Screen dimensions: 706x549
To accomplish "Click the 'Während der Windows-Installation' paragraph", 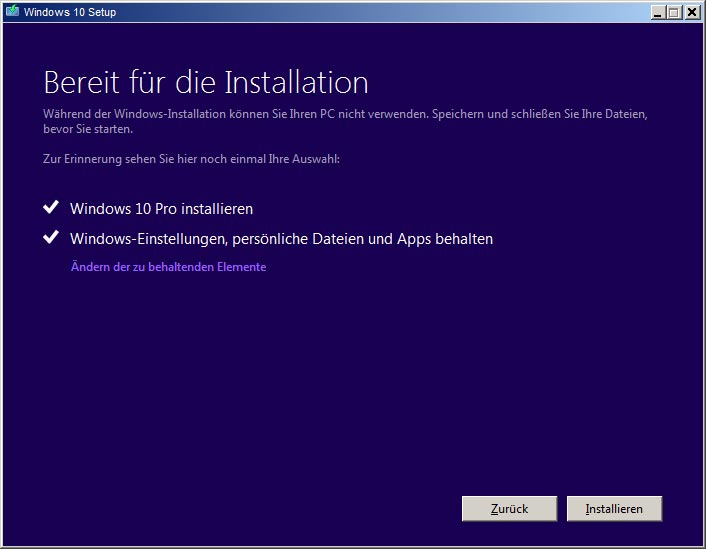I will (x=345, y=121).
